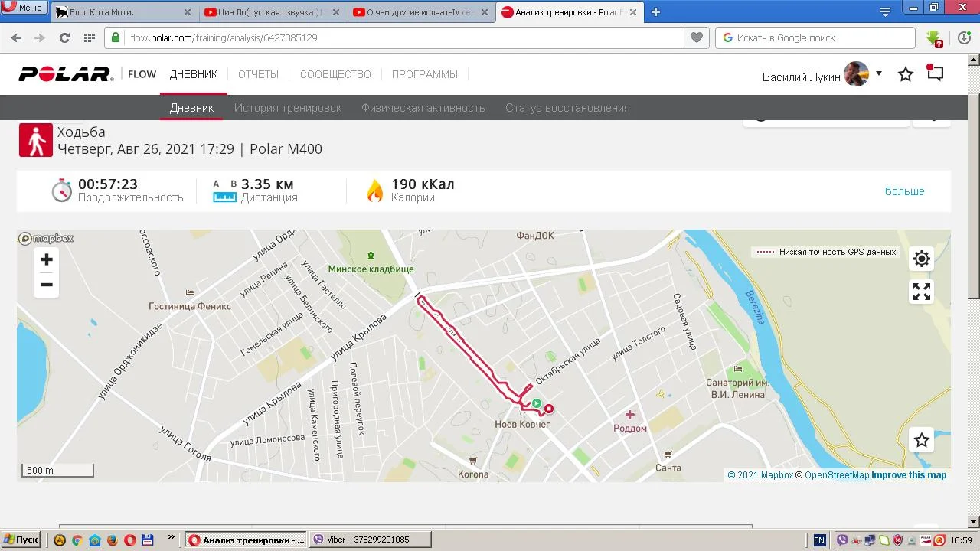This screenshot has width=980, height=551.
Task: Open the Opera Меню button
Action: coord(23,8)
